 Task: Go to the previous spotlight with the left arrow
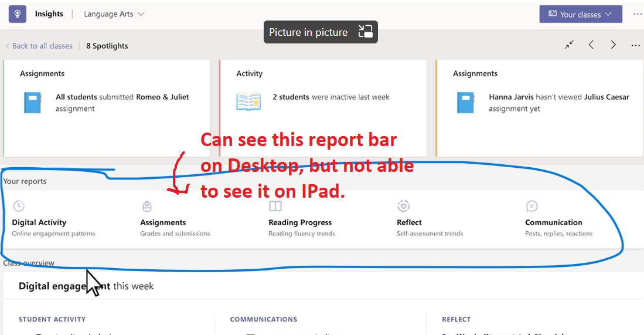click(x=591, y=45)
